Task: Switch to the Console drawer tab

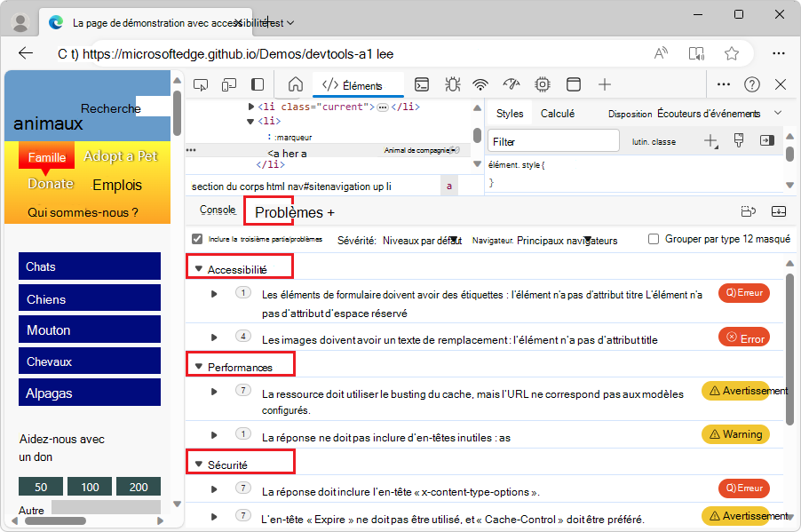Action: tap(218, 210)
